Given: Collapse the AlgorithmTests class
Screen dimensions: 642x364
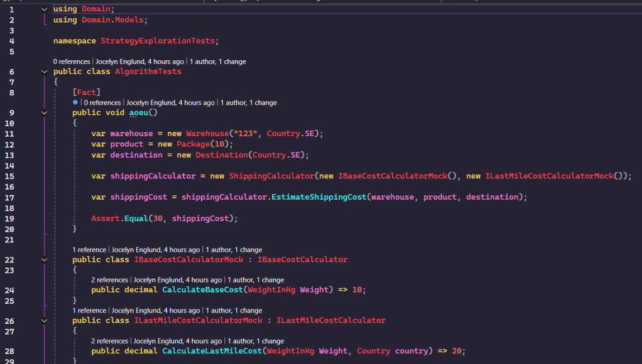Looking at the screenshot, I should coord(44,72).
